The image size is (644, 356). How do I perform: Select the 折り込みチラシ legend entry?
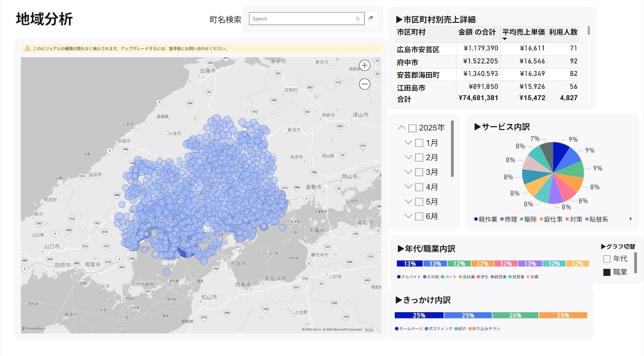(x=484, y=329)
